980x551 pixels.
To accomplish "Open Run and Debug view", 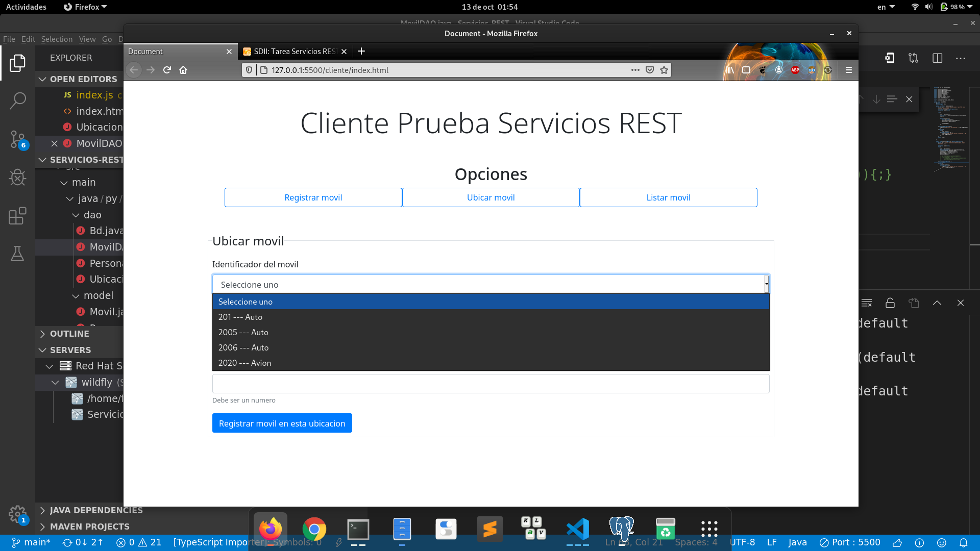I will click(17, 178).
